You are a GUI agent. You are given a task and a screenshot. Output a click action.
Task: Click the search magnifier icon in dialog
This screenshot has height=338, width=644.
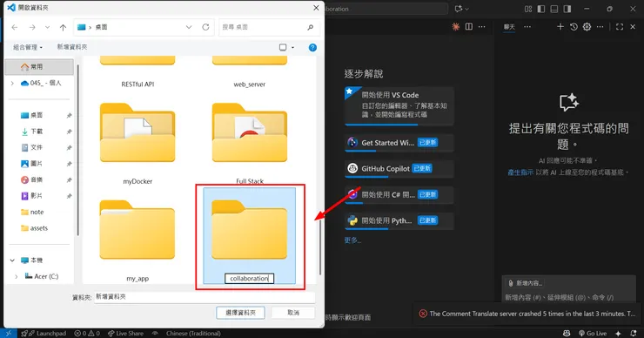pos(311,27)
